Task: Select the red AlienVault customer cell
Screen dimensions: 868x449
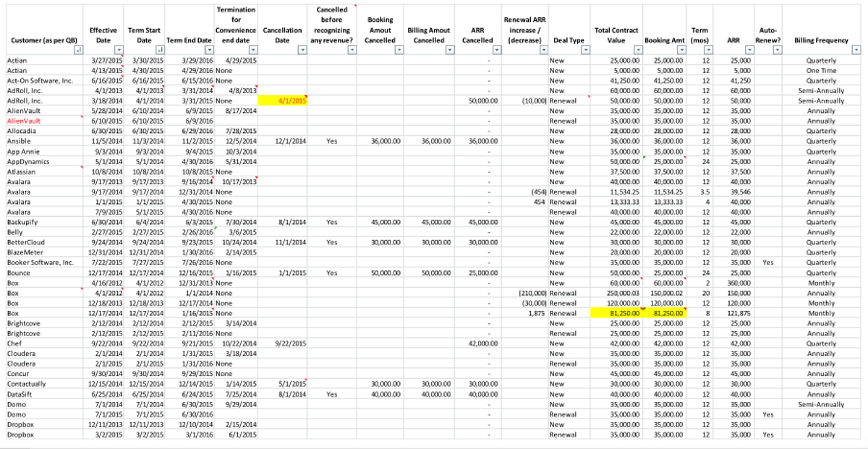Action: [x=44, y=121]
